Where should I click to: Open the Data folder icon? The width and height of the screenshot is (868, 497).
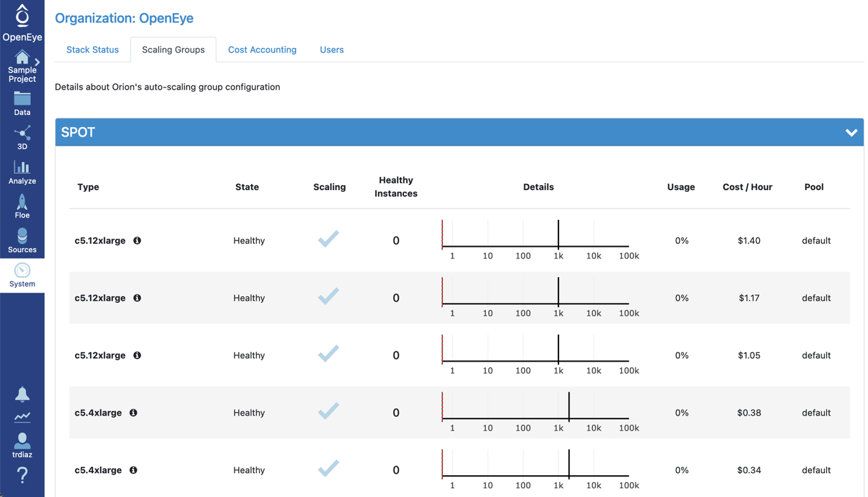(x=22, y=99)
